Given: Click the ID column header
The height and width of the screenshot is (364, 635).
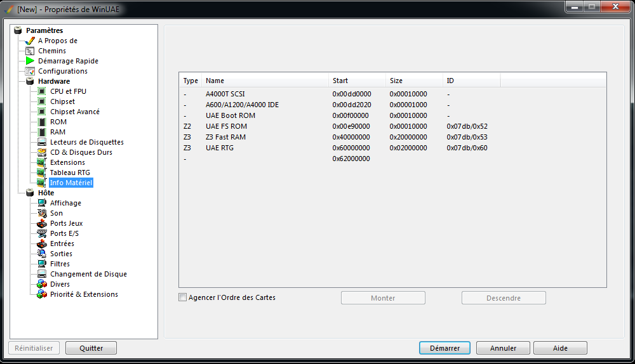Looking at the screenshot, I should 471,81.
